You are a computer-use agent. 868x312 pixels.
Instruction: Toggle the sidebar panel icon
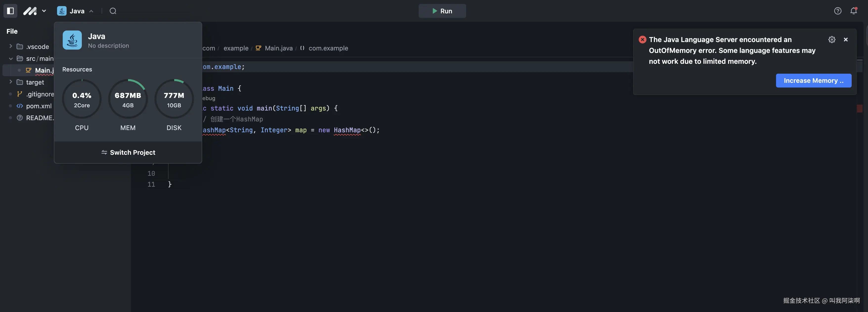pos(10,11)
